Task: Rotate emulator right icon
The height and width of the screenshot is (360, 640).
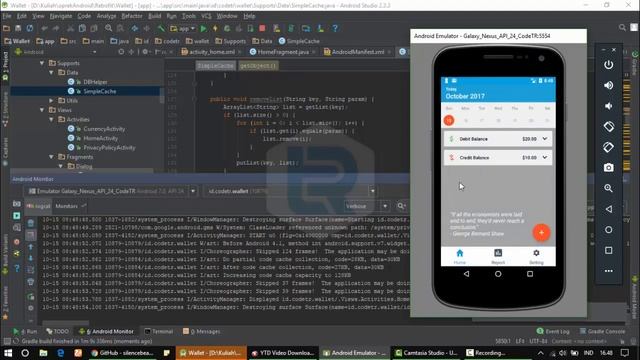Action: [608, 147]
